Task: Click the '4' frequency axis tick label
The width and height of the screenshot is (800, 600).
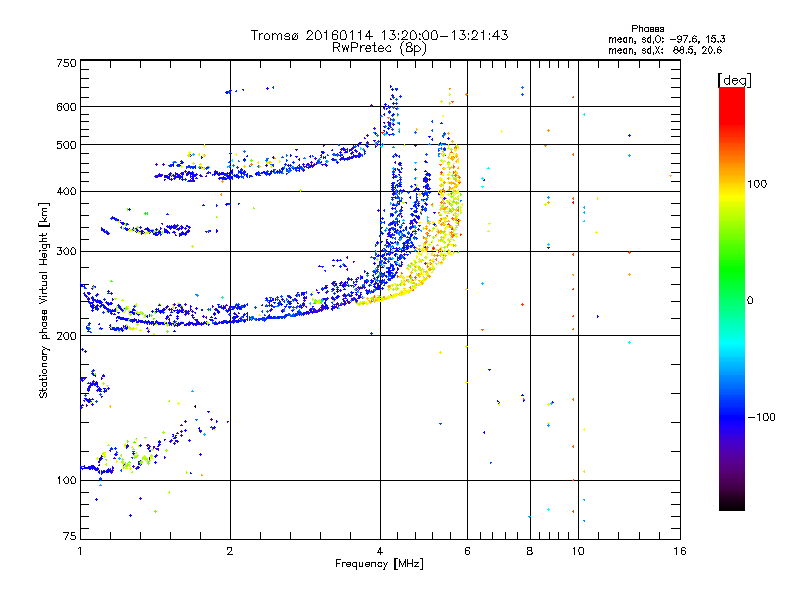Action: click(380, 551)
